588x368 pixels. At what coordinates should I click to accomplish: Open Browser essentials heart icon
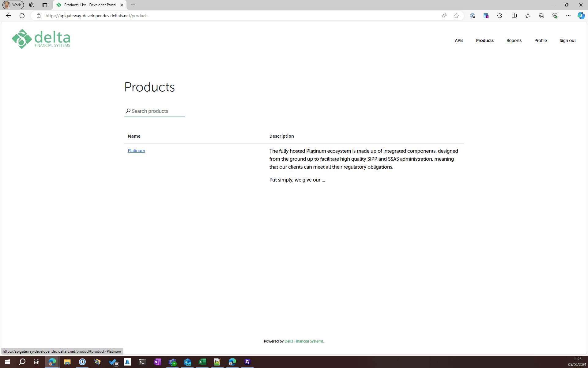click(555, 16)
